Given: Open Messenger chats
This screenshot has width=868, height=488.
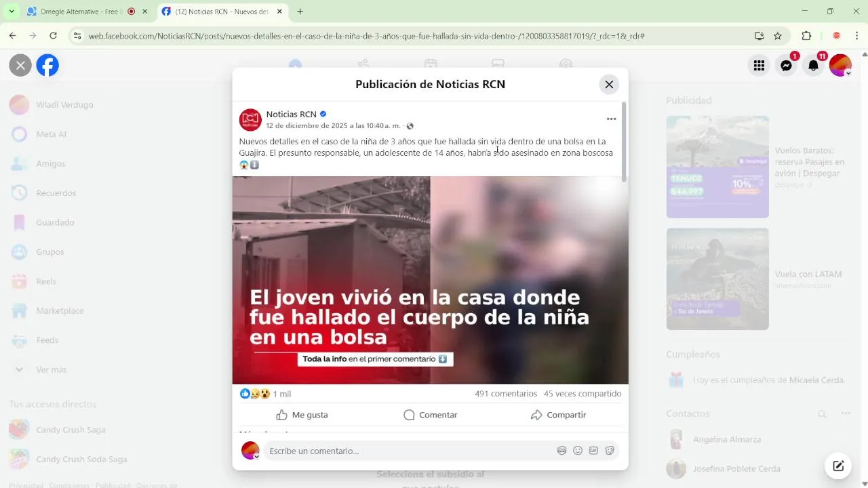Looking at the screenshot, I should tap(786, 65).
